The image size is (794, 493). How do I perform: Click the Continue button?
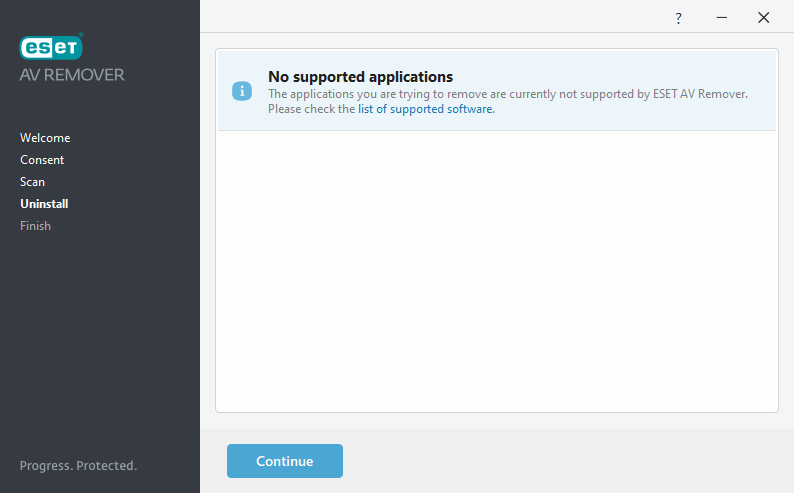pos(285,461)
